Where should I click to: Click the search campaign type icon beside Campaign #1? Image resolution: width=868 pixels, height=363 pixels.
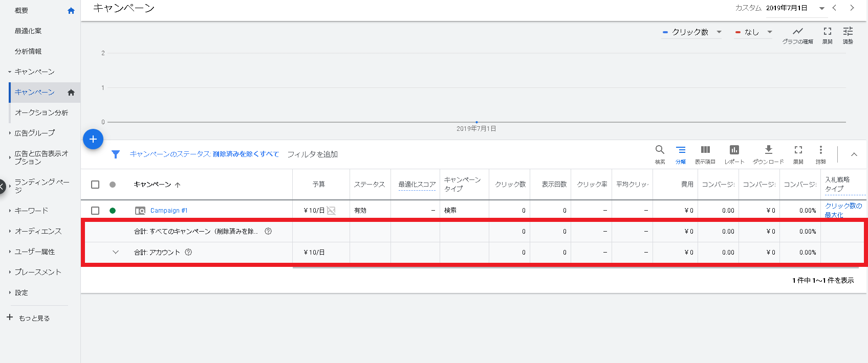(x=140, y=211)
